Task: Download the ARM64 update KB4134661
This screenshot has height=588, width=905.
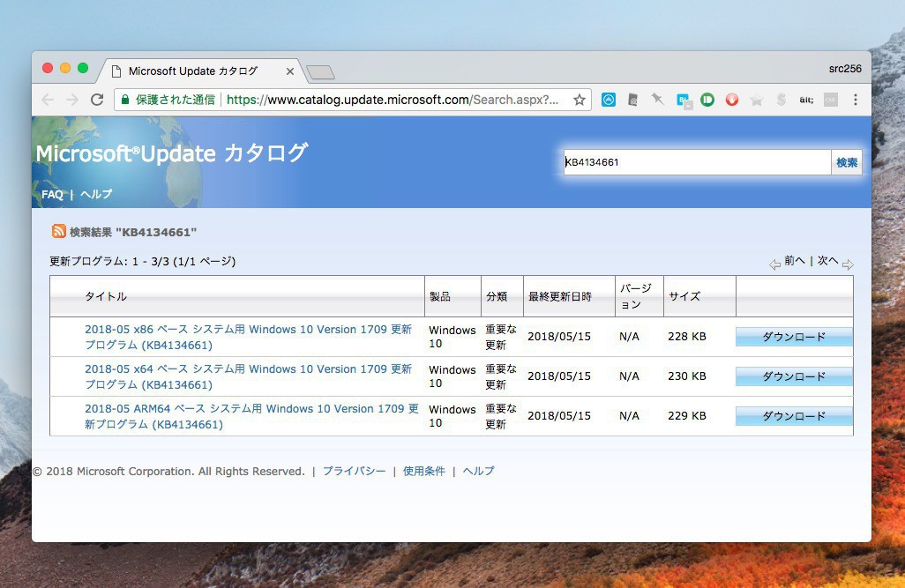Action: click(794, 416)
